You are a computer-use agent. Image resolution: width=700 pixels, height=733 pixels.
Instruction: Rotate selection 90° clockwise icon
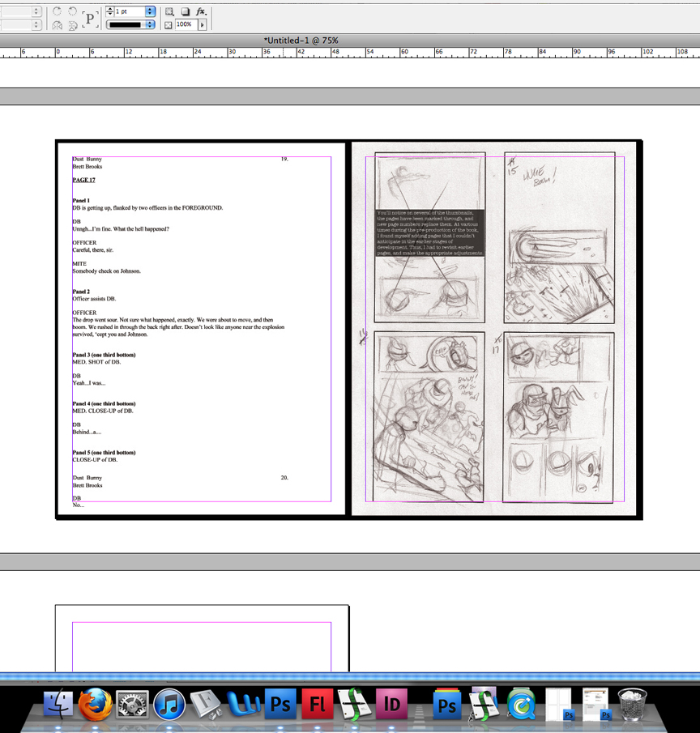[x=57, y=11]
